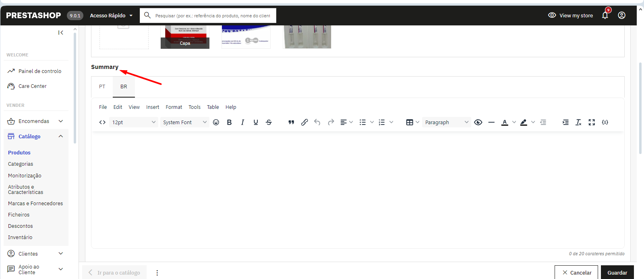
Task: Open the System Font dropdown
Action: point(185,122)
